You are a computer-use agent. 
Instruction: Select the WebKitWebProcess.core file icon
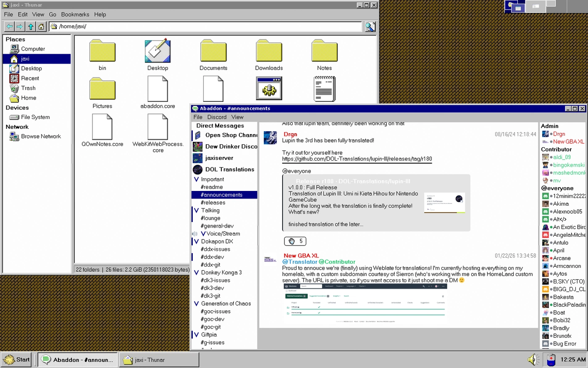[x=158, y=127]
